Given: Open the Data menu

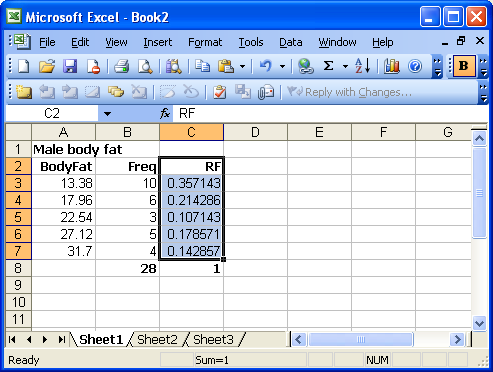Looking at the screenshot, I should (291, 42).
